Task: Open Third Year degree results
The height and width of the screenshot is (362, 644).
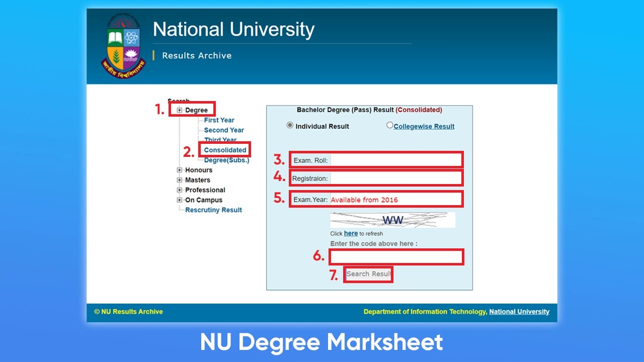Action: pyautogui.click(x=220, y=140)
